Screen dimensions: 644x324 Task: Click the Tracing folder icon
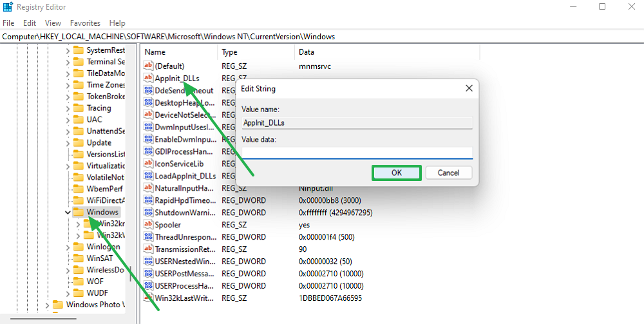point(78,108)
